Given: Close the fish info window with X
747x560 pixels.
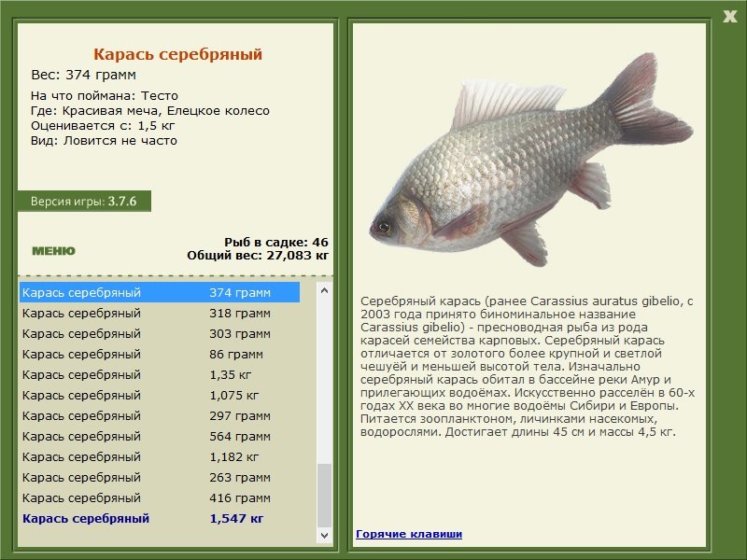Looking at the screenshot, I should pos(729,14).
